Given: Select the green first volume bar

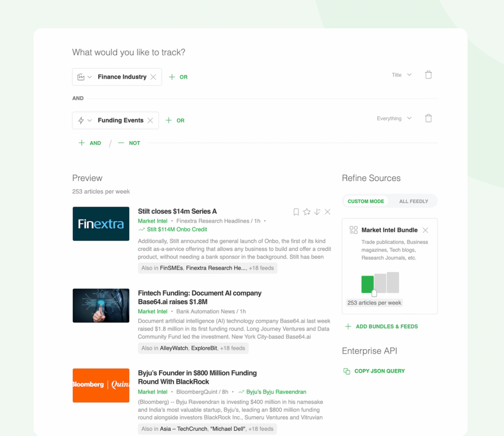Looking at the screenshot, I should (x=368, y=284).
